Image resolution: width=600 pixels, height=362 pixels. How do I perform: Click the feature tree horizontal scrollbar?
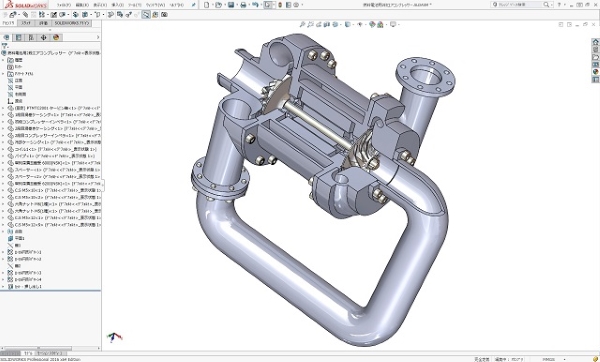pyautogui.click(x=50, y=348)
